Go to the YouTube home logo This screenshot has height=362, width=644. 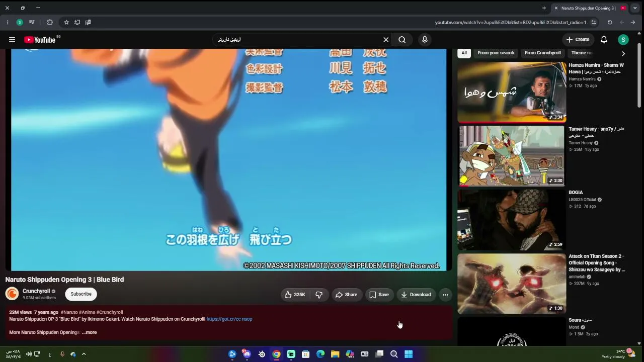point(40,40)
